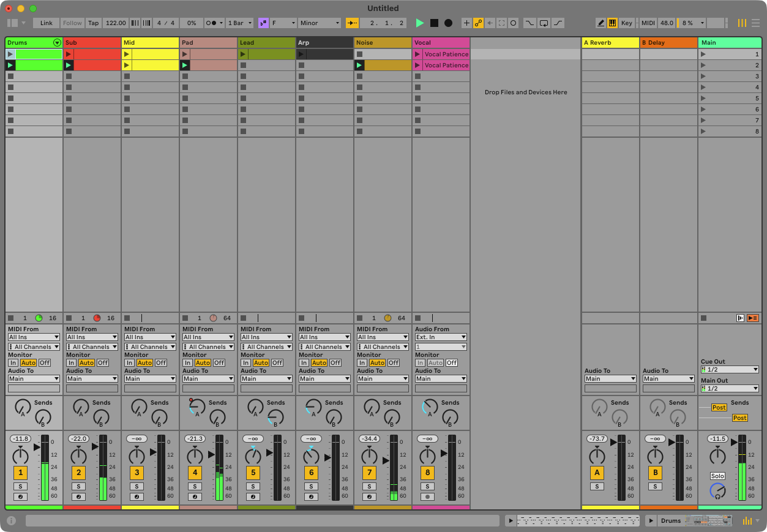
Task: Click the Solo cue button on Main
Action: pyautogui.click(x=717, y=476)
